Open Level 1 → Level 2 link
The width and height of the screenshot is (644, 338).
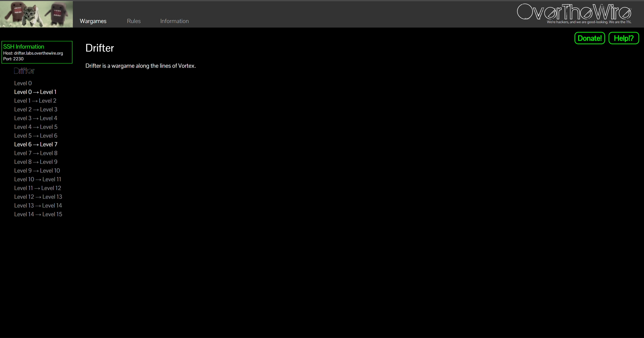tap(35, 101)
